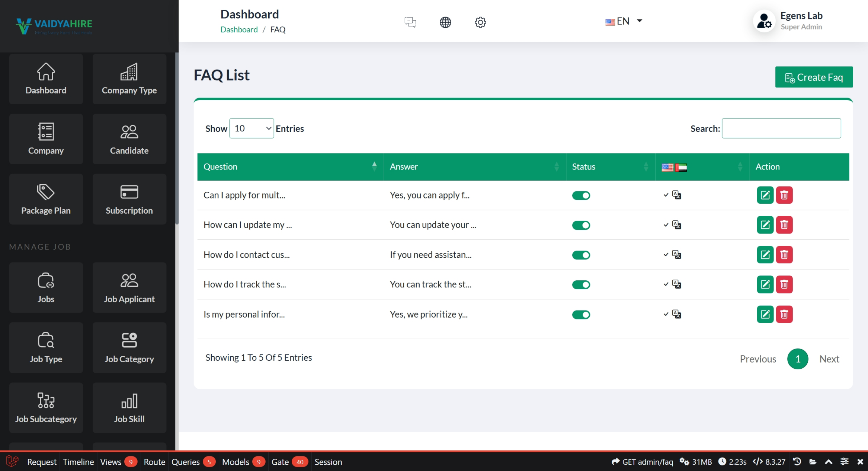Go to Candidate menu in sidebar
Viewport: 868px width, 471px height.
pyautogui.click(x=129, y=139)
